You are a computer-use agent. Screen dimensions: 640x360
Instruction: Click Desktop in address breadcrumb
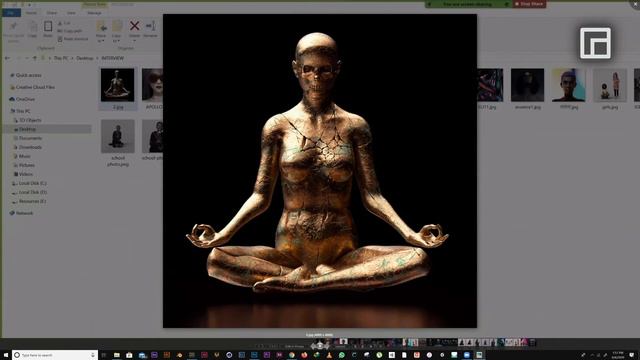[85, 58]
